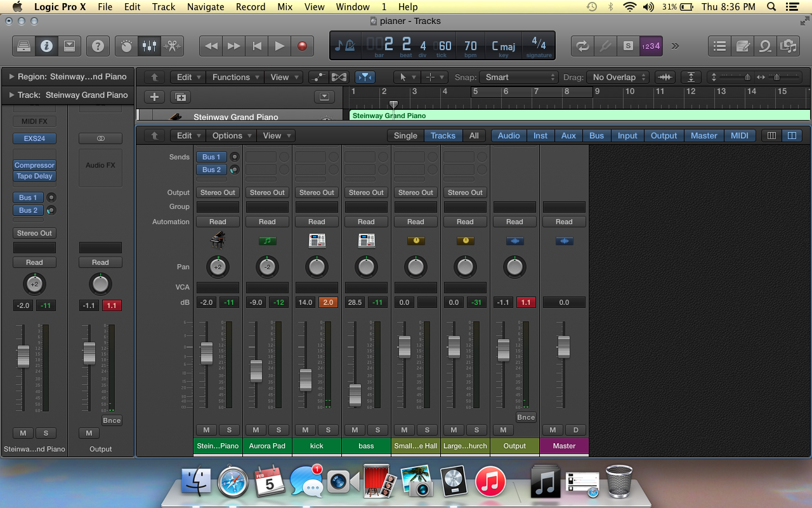Open mixer Options menu
This screenshot has width=812, height=508.
pyautogui.click(x=232, y=135)
